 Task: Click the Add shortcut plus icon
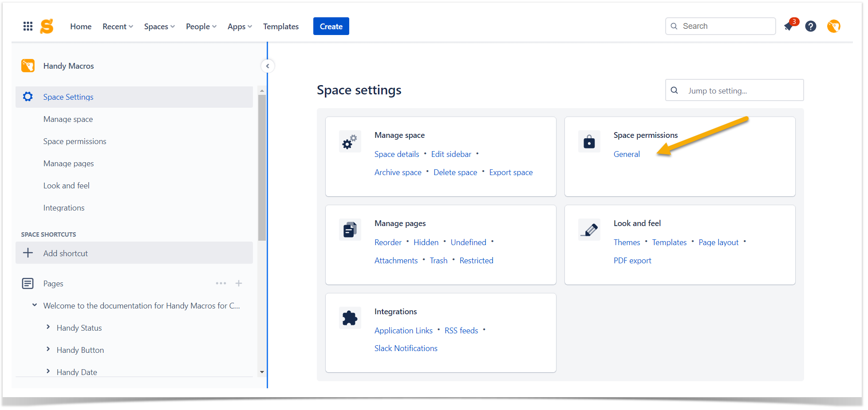pyautogui.click(x=28, y=253)
